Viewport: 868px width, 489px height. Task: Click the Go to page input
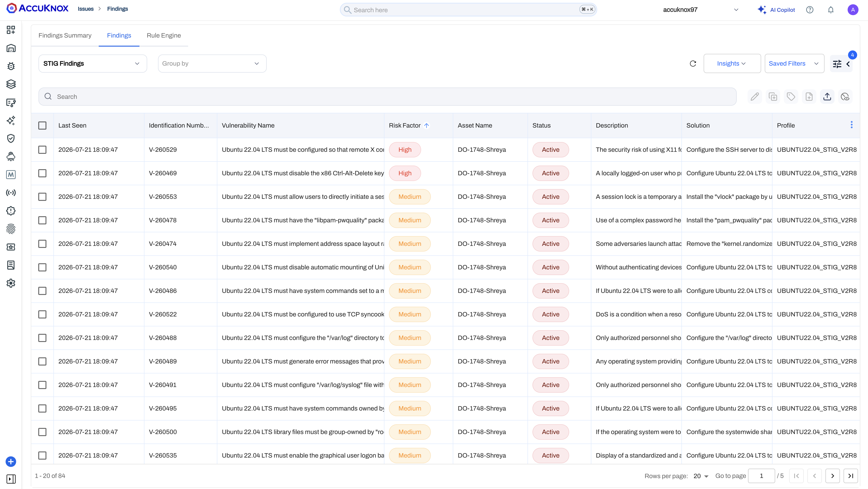(761, 476)
